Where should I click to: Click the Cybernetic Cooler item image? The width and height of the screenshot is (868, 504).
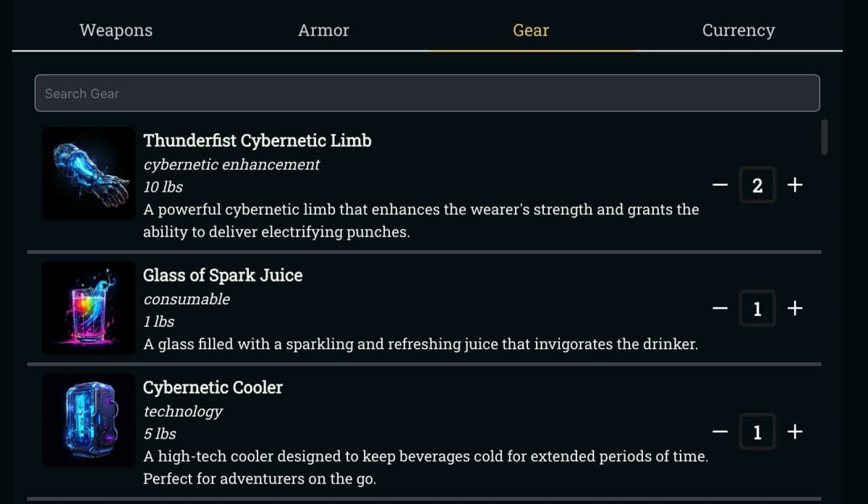(89, 420)
